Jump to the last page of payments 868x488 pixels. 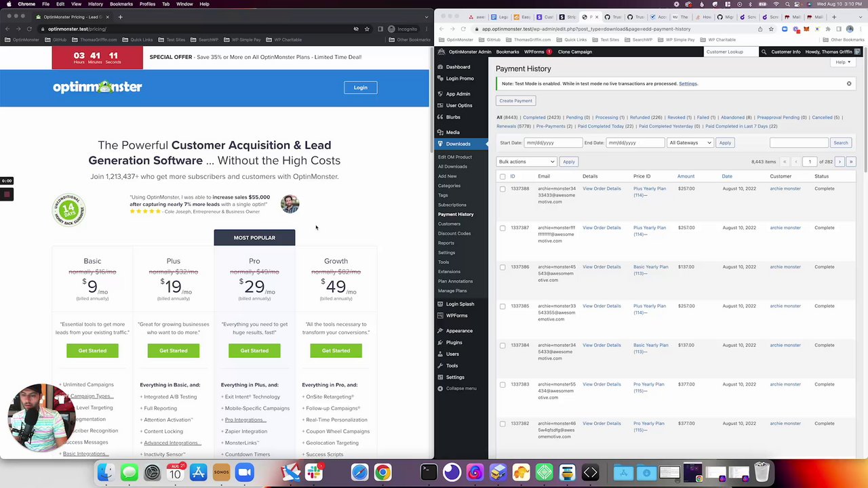(851, 161)
